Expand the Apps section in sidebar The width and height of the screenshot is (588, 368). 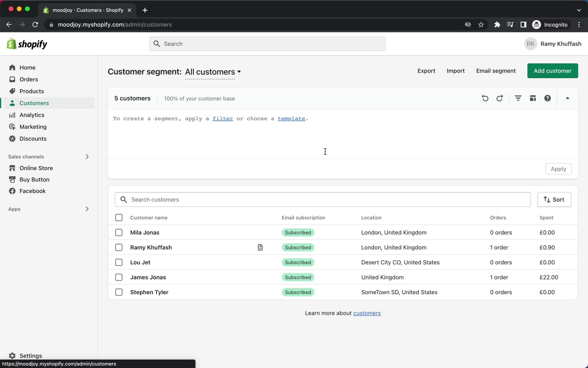coord(87,209)
